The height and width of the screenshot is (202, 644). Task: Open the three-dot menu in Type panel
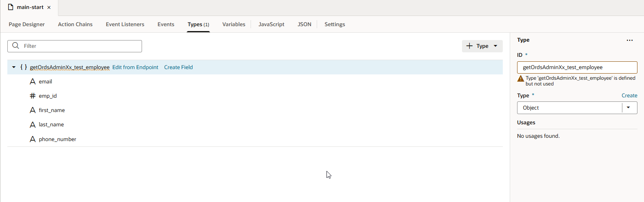[630, 40]
